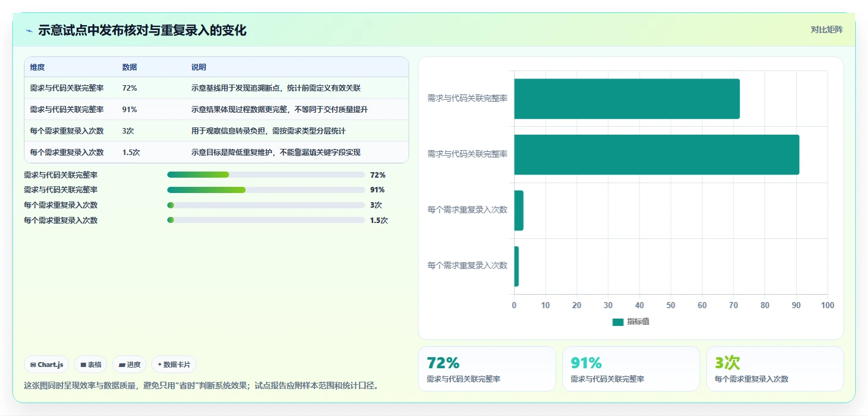Click the 维度 column header
Image resolution: width=868 pixels, height=416 pixels.
click(37, 67)
